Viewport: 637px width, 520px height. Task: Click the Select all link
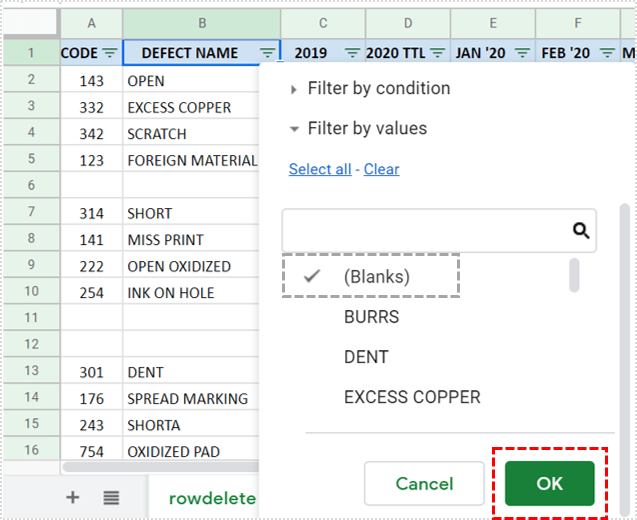pyautogui.click(x=319, y=169)
